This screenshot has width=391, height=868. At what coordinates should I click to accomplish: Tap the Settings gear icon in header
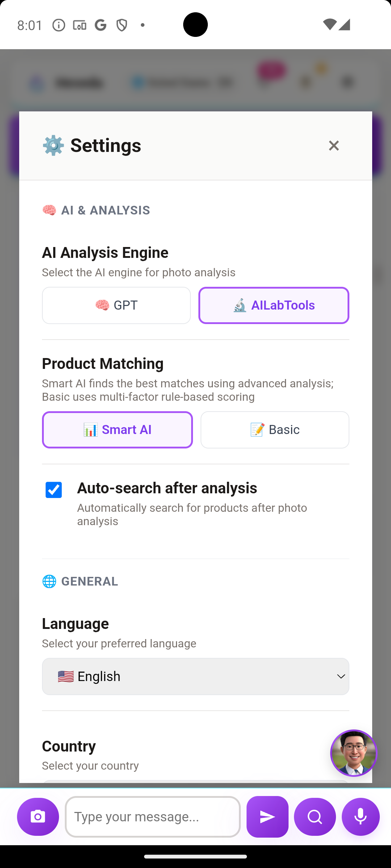[53, 145]
